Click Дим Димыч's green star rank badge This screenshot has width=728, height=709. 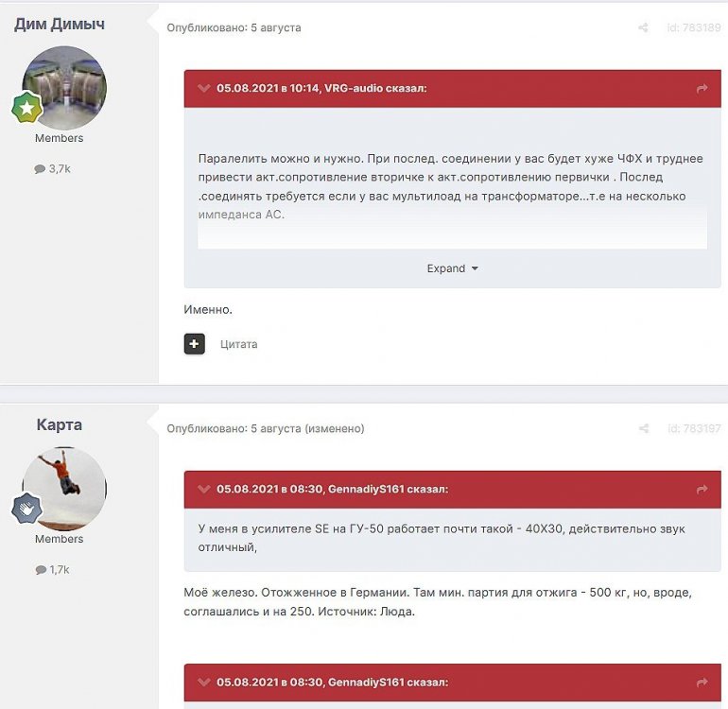26,109
